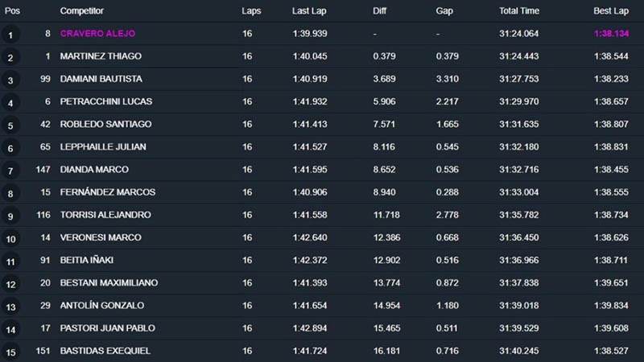This screenshot has width=644, height=362.
Task: Select MARTINEZ THIAGO's name
Action: [101, 56]
